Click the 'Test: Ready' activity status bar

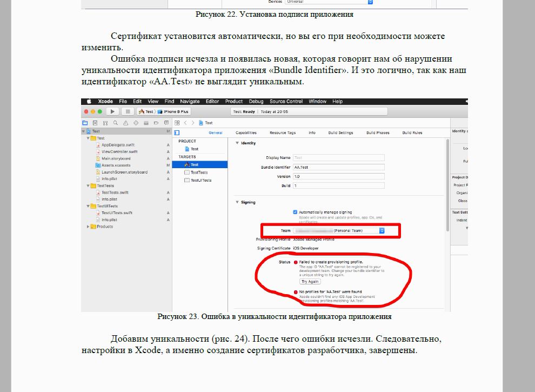(309, 112)
